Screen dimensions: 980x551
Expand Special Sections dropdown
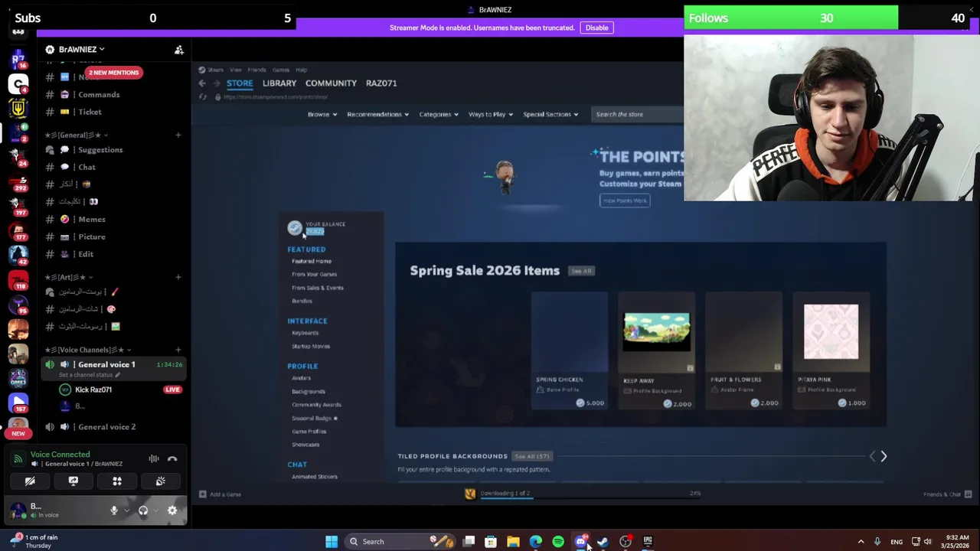click(550, 114)
